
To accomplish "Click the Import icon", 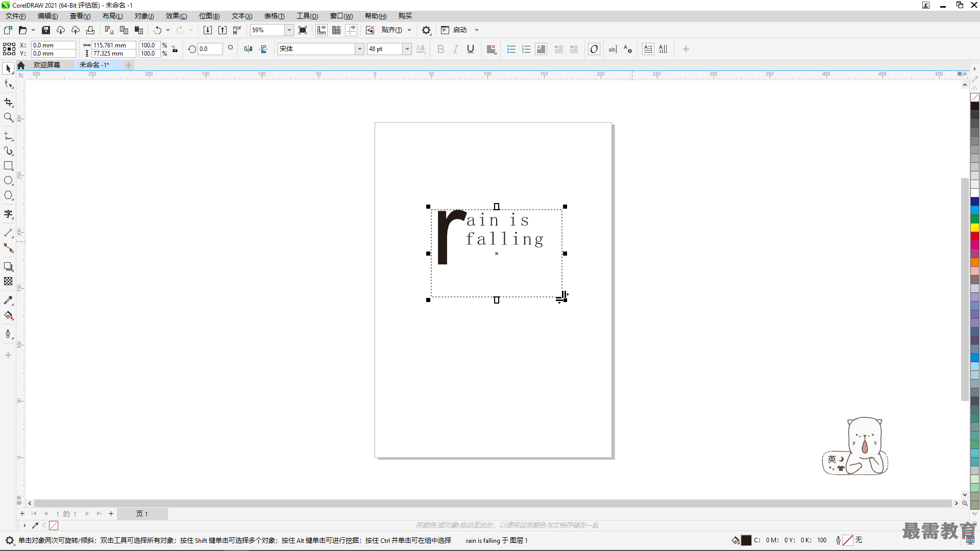I will 208,30.
